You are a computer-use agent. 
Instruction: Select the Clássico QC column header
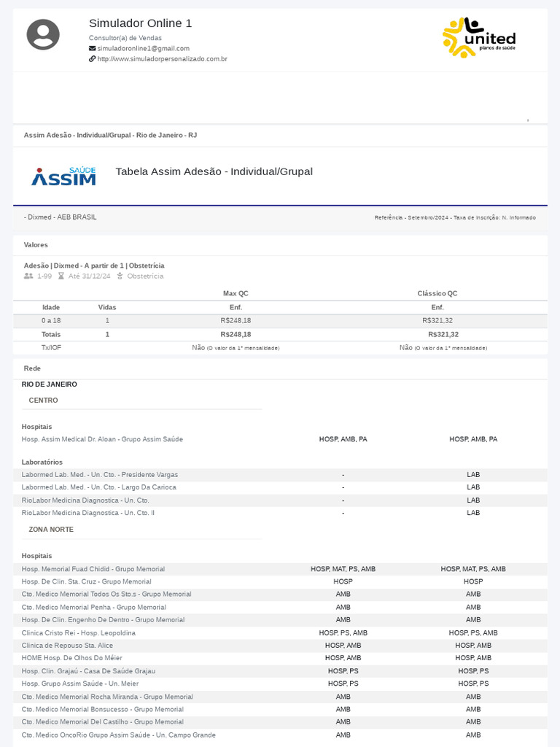pyautogui.click(x=437, y=293)
